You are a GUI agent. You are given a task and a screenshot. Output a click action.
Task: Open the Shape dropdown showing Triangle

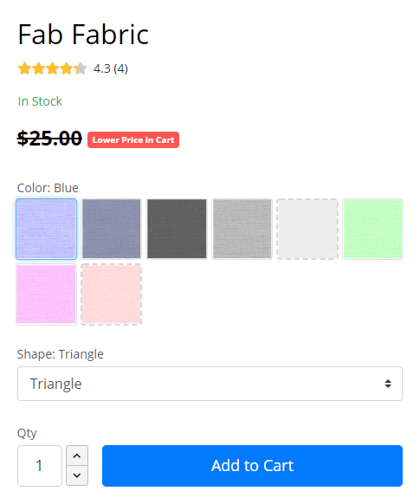tap(210, 384)
